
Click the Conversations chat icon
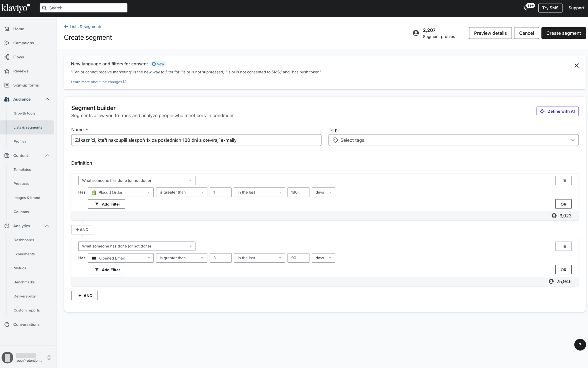tap(7, 324)
